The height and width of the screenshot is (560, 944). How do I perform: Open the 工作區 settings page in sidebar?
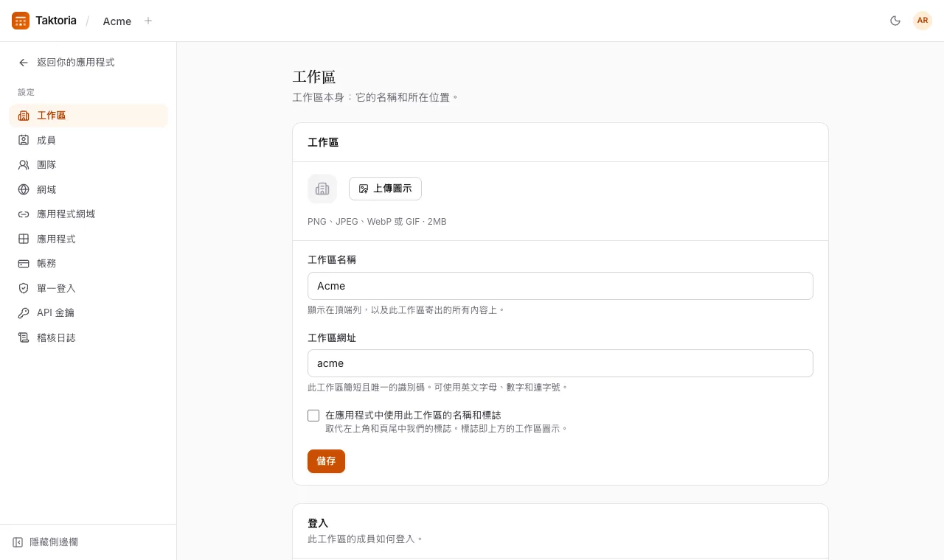88,116
